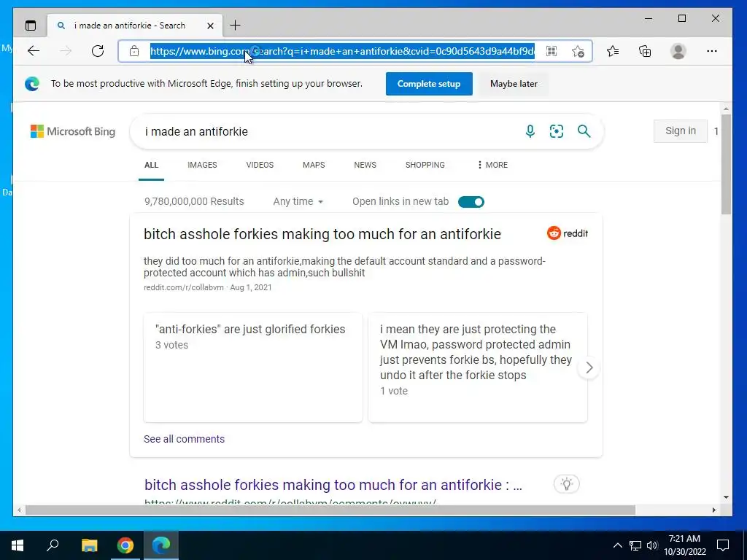Dismiss with Maybe later button
This screenshot has width=747, height=560.
(514, 84)
